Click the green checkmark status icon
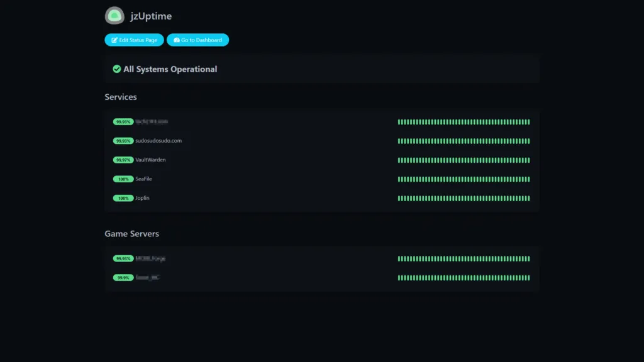The width and height of the screenshot is (644, 362). 117,69
